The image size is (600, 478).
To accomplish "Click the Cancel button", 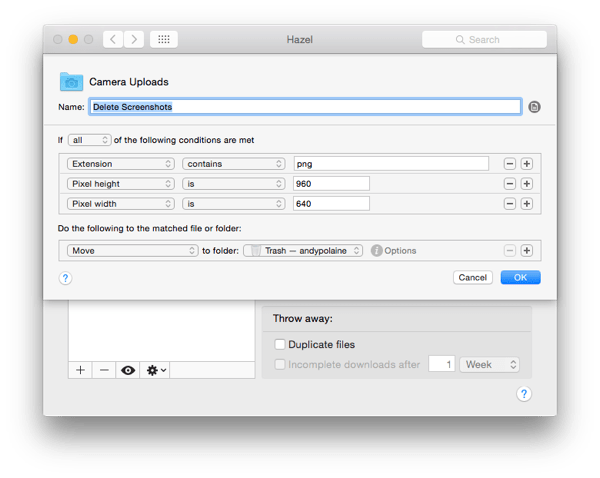I will pyautogui.click(x=473, y=277).
